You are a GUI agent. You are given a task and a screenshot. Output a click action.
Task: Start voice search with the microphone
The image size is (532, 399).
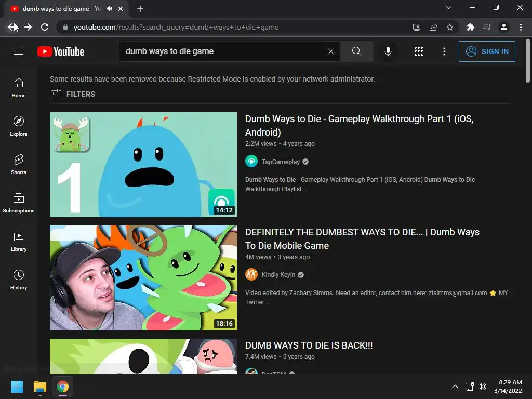pos(388,51)
